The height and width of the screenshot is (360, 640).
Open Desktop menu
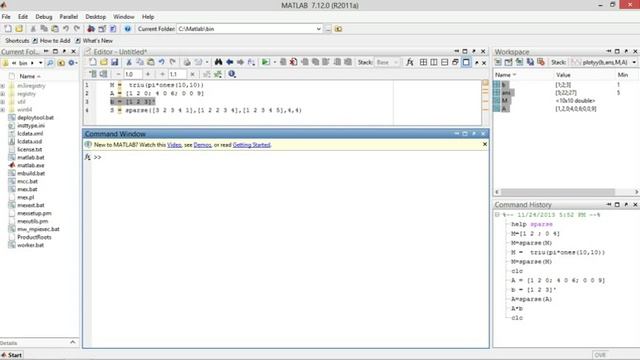96,17
